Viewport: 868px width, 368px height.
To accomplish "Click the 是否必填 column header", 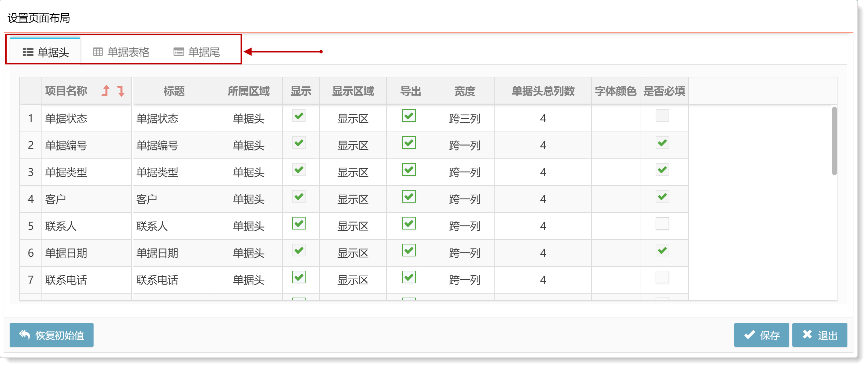I will [664, 91].
